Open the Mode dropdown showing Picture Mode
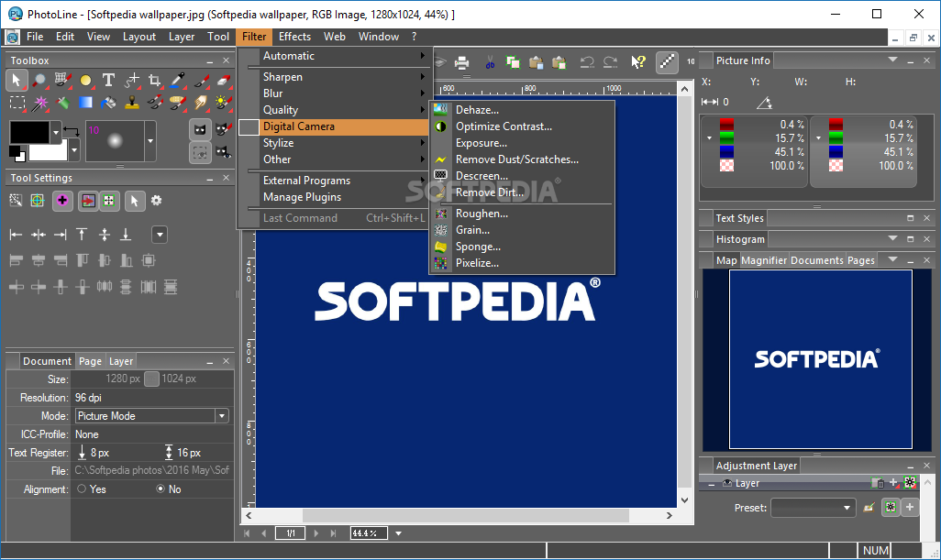941x560 pixels. (152, 415)
